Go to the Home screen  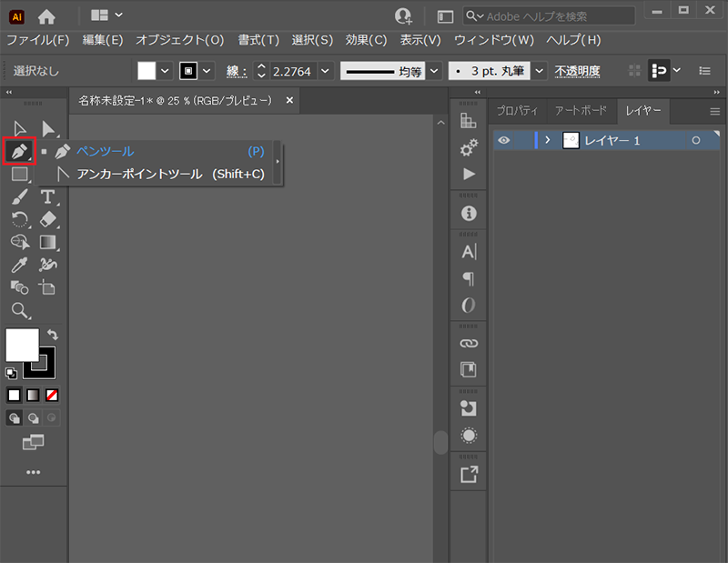tap(46, 16)
